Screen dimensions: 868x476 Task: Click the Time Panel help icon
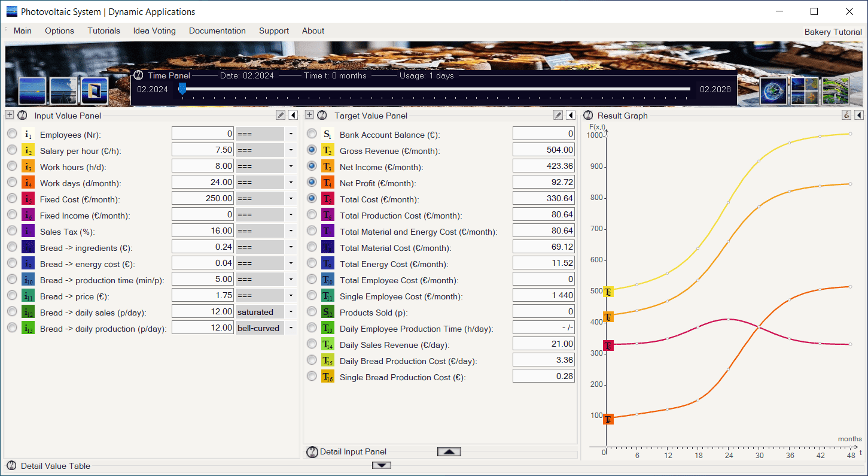pyautogui.click(x=138, y=76)
